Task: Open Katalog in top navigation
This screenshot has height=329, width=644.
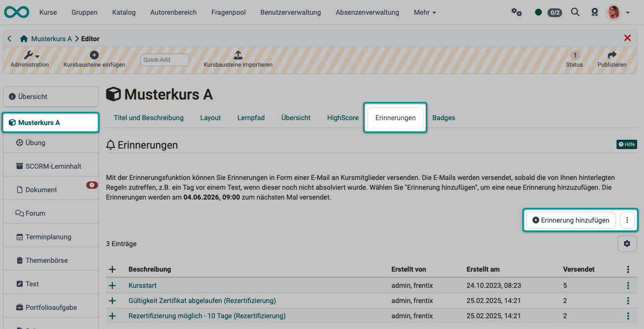Action: click(x=124, y=12)
